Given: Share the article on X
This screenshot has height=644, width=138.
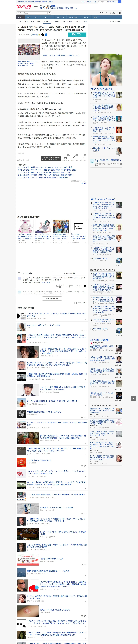Looking at the screenshot, I should (43, 35).
